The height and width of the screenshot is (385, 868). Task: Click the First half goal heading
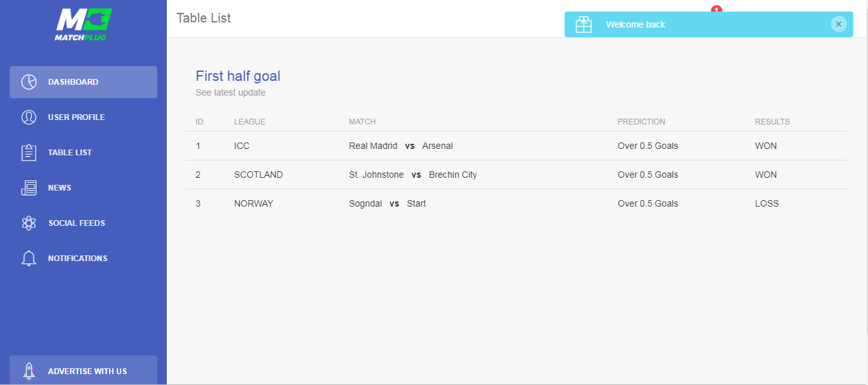click(238, 76)
